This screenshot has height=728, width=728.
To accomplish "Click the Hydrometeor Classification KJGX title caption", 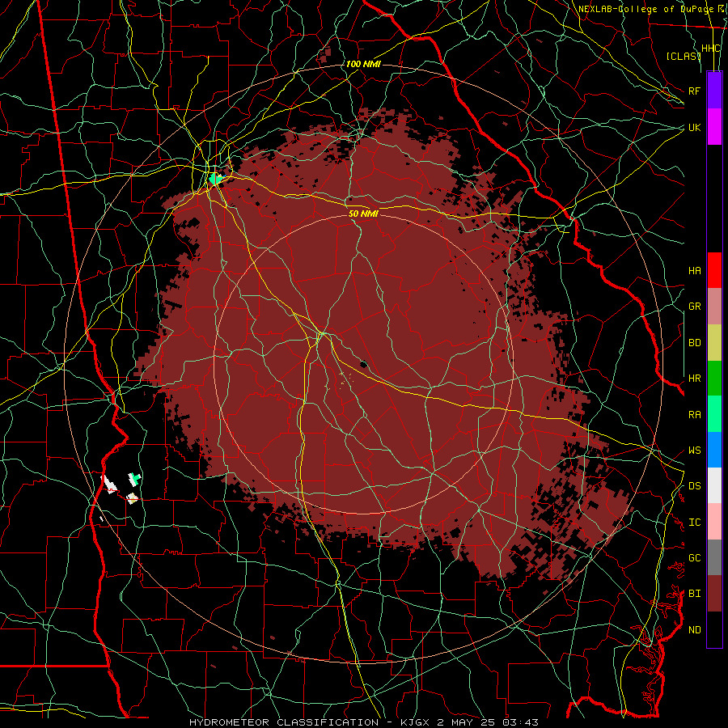I will coord(363,722).
